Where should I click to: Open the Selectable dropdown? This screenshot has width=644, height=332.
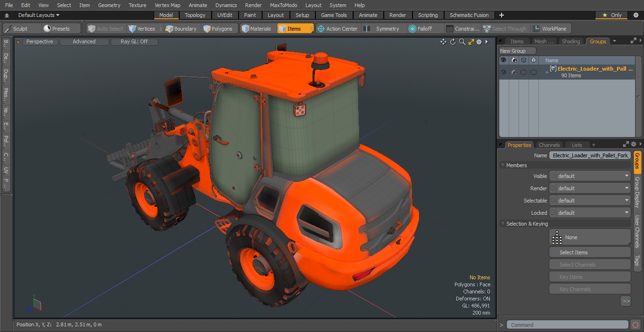pyautogui.click(x=590, y=201)
